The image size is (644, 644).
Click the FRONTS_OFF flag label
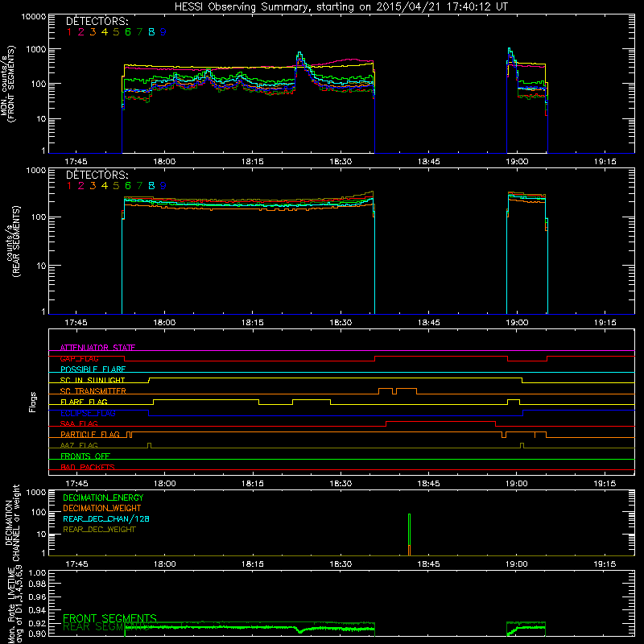point(85,456)
